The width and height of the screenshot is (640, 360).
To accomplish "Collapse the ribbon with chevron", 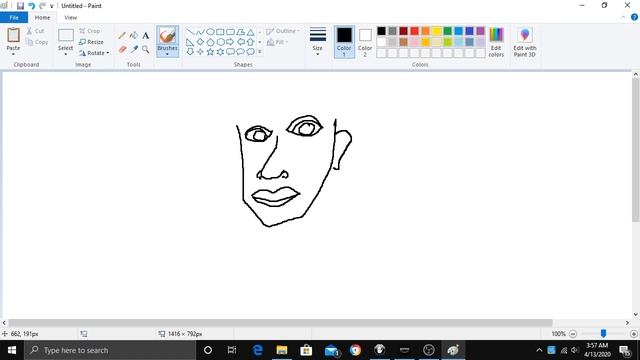I will 623,17.
